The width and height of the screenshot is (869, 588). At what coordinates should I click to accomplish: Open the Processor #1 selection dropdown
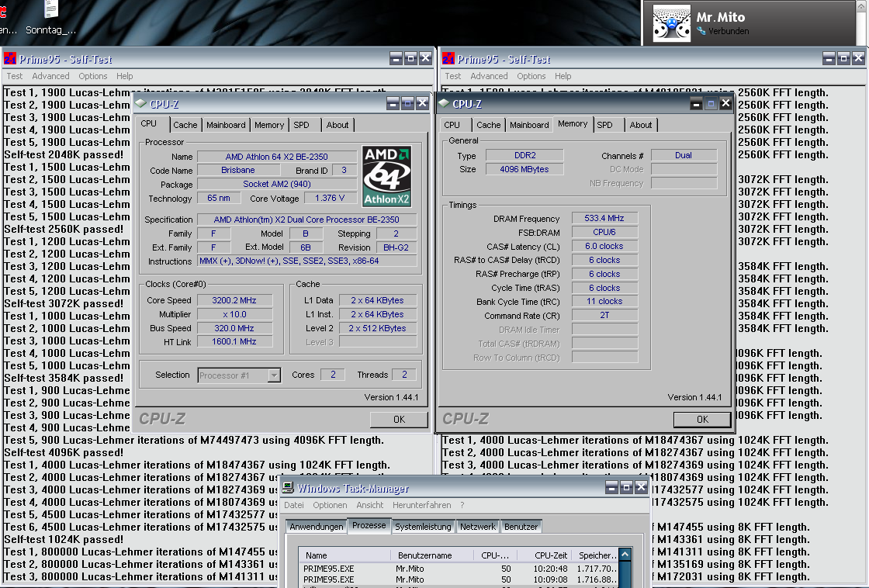274,375
